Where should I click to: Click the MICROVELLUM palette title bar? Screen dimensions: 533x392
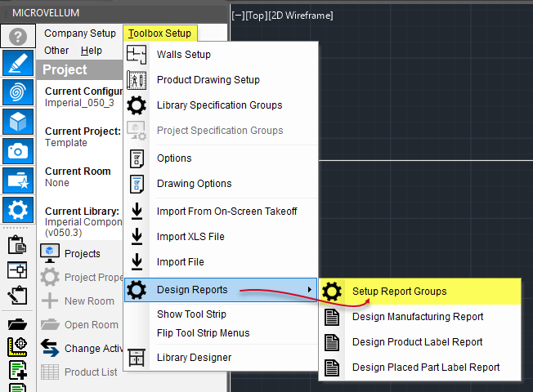pos(114,13)
